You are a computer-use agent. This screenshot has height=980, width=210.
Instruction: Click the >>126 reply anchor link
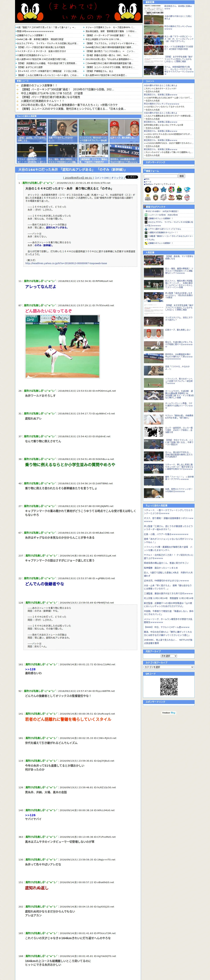pos(30,815)
